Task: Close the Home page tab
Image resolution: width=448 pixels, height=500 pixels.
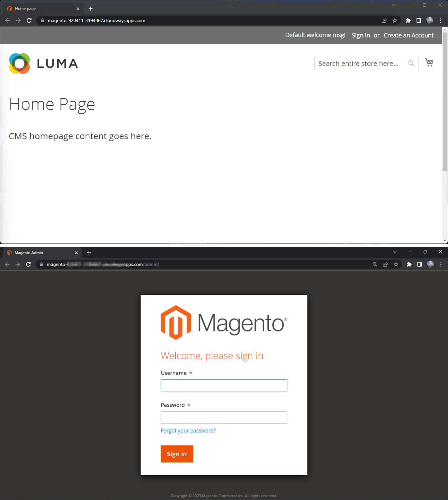Action: 78,9
